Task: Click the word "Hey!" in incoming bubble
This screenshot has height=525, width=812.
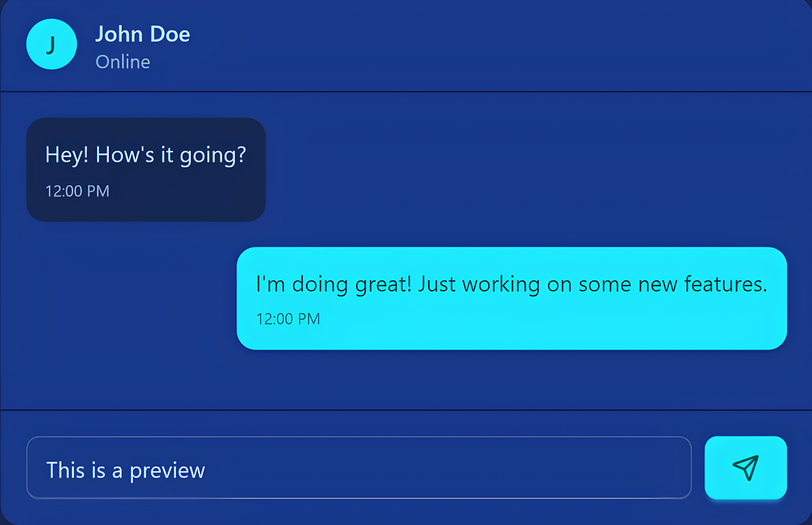Action: pyautogui.click(x=67, y=155)
